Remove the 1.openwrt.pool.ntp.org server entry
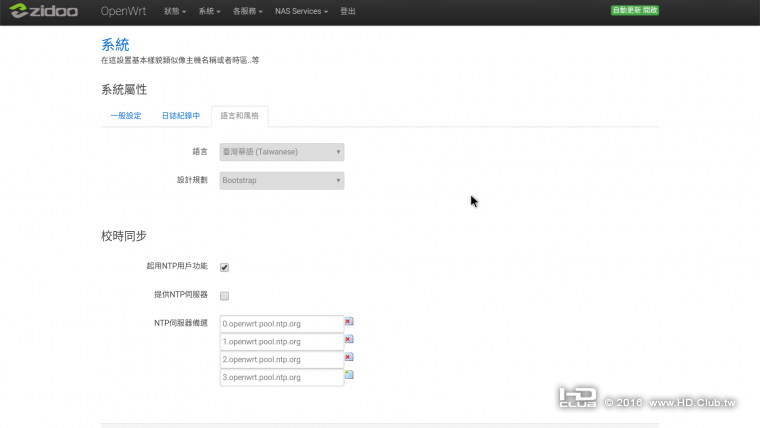The width and height of the screenshot is (760, 428). coord(349,339)
